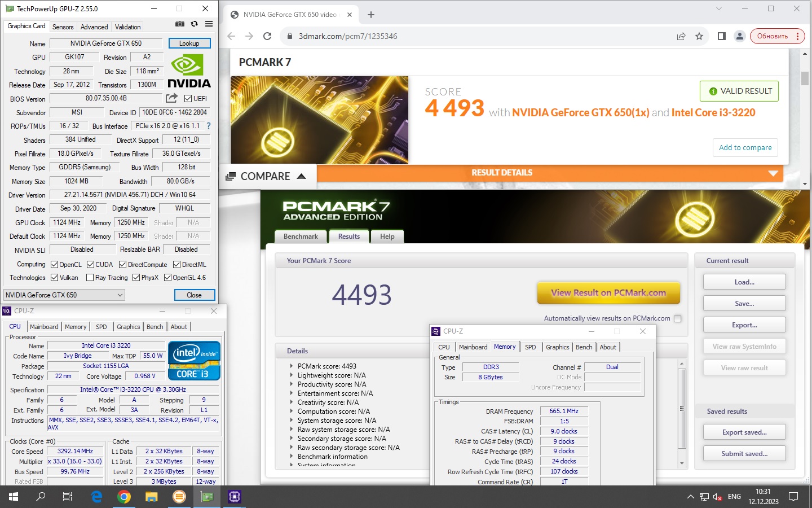812x508 pixels.
Task: Expand the Productivity score detail row
Action: click(292, 384)
